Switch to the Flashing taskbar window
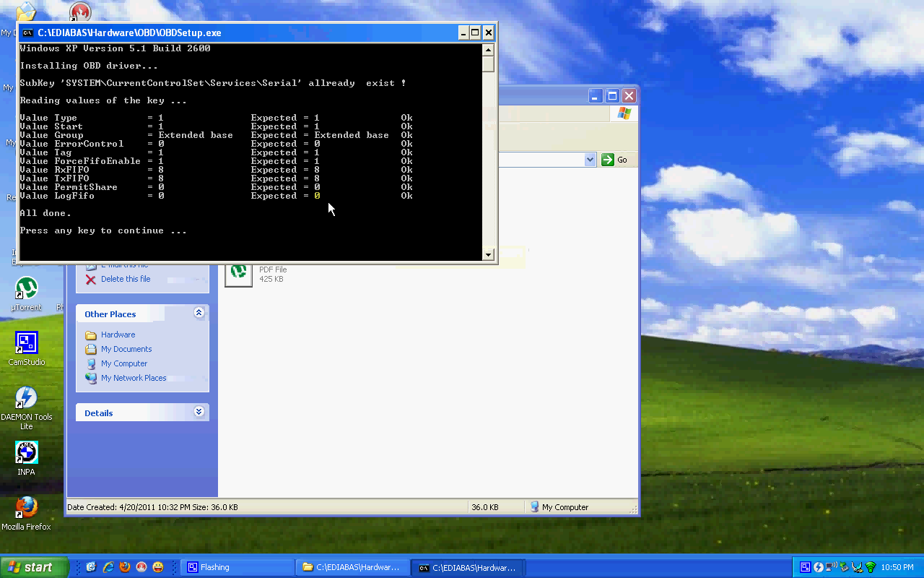Image resolution: width=924 pixels, height=578 pixels. pos(237,567)
